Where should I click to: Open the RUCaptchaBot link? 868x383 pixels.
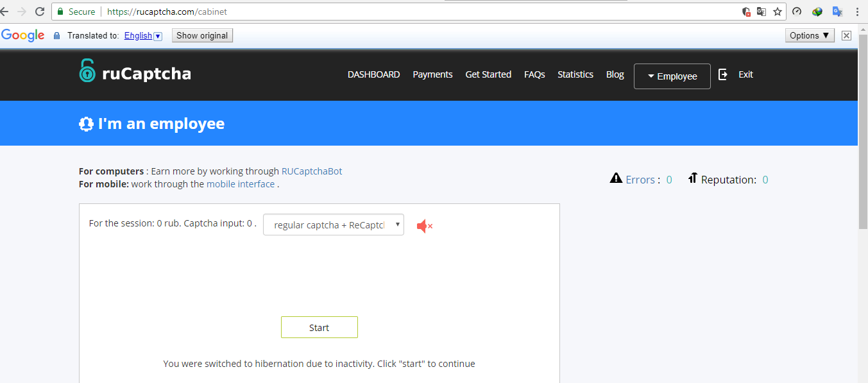[312, 171]
